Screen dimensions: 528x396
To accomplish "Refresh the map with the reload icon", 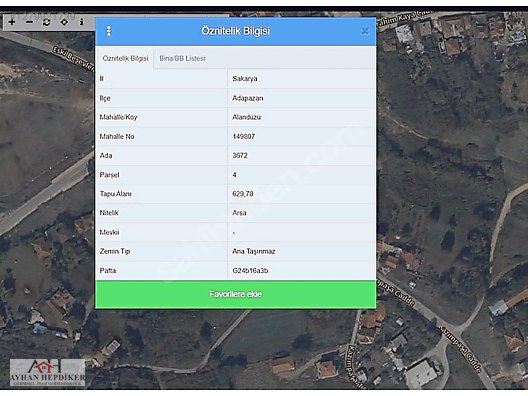I will (47, 22).
